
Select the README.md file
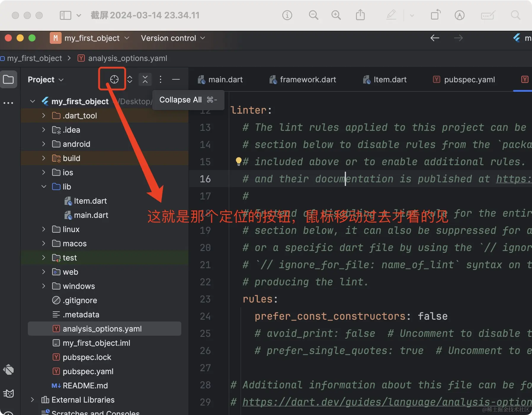pyautogui.click(x=85, y=386)
